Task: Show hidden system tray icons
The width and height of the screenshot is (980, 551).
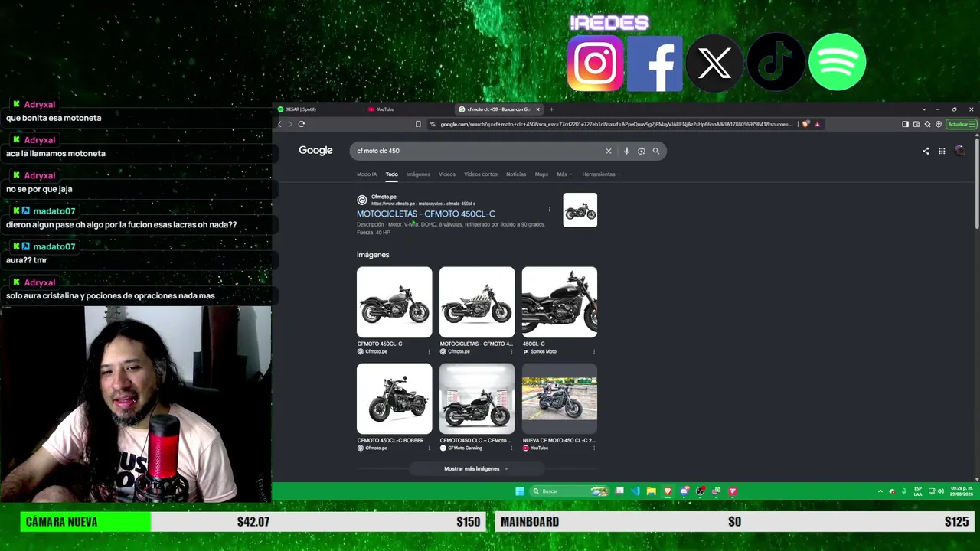Action: click(880, 491)
